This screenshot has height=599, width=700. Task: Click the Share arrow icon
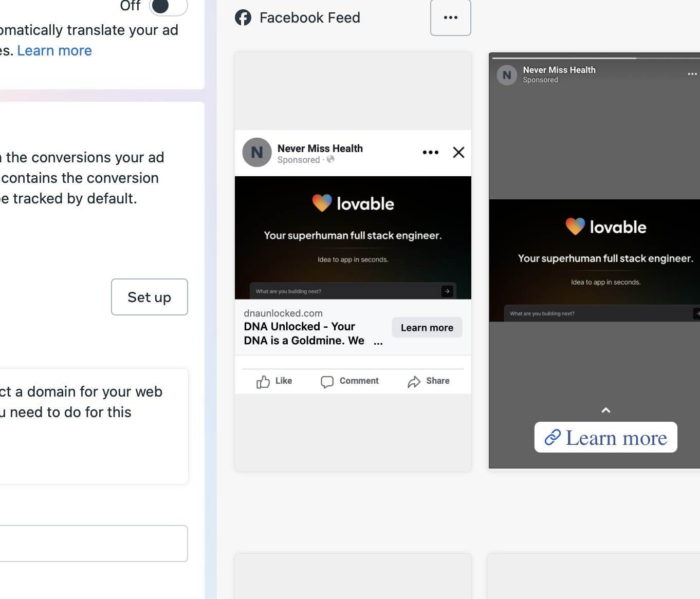pyautogui.click(x=414, y=382)
